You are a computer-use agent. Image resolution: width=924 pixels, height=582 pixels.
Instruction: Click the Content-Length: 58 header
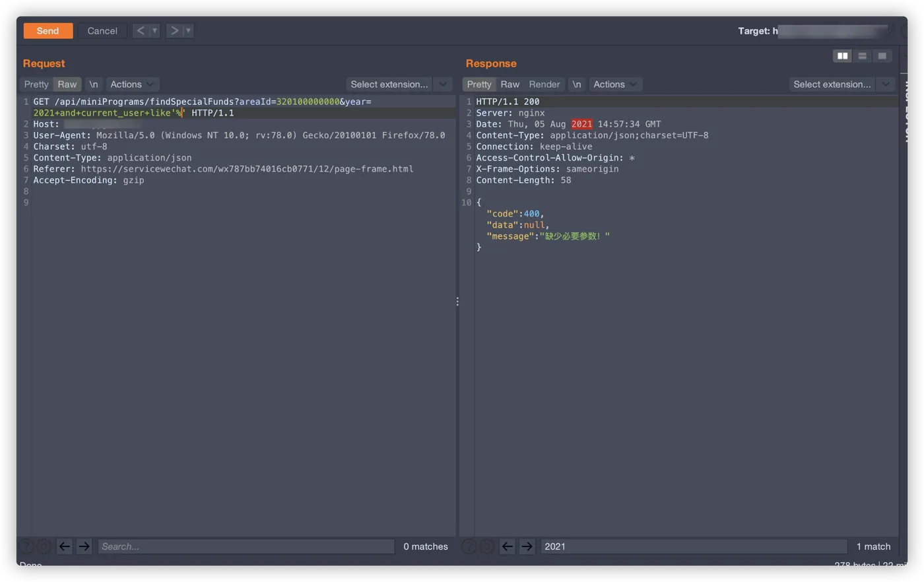coord(523,180)
